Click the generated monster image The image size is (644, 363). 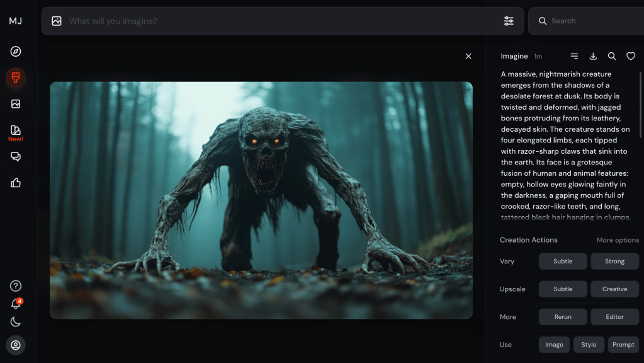(261, 200)
